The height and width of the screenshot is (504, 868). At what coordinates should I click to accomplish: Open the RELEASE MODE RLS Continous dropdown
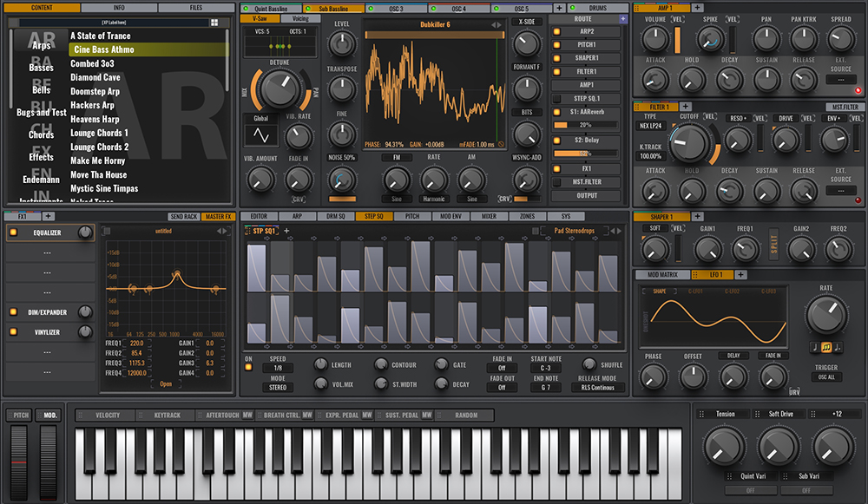597,387
